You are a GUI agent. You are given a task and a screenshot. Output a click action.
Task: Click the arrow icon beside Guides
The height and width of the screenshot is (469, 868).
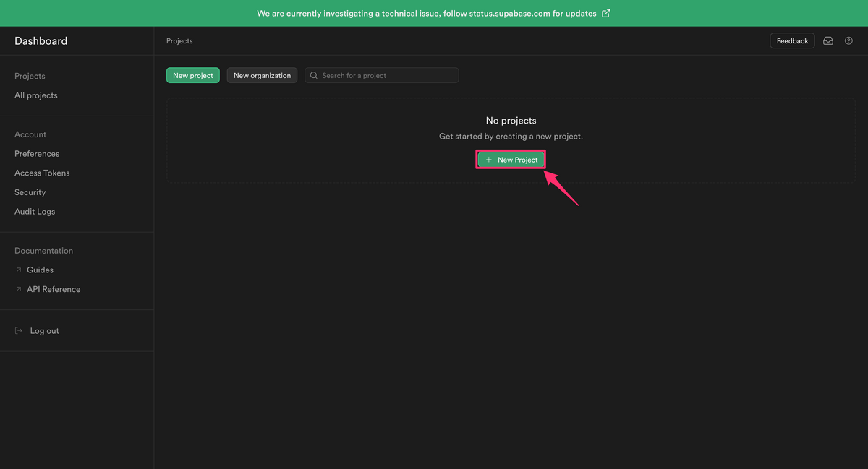pyautogui.click(x=19, y=270)
